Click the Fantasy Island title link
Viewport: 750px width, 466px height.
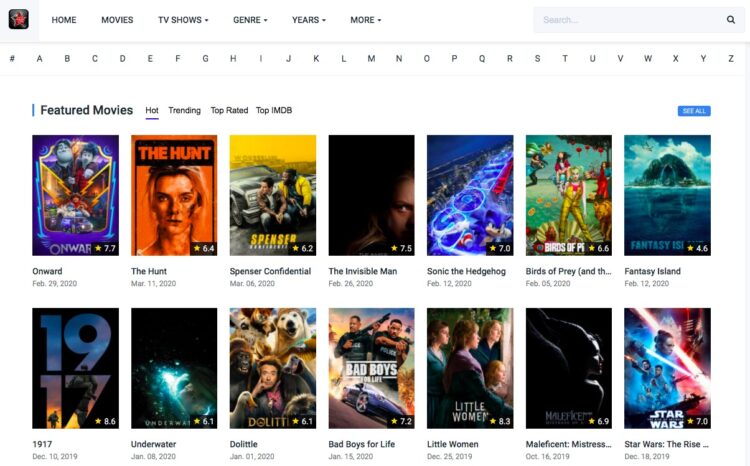652,271
